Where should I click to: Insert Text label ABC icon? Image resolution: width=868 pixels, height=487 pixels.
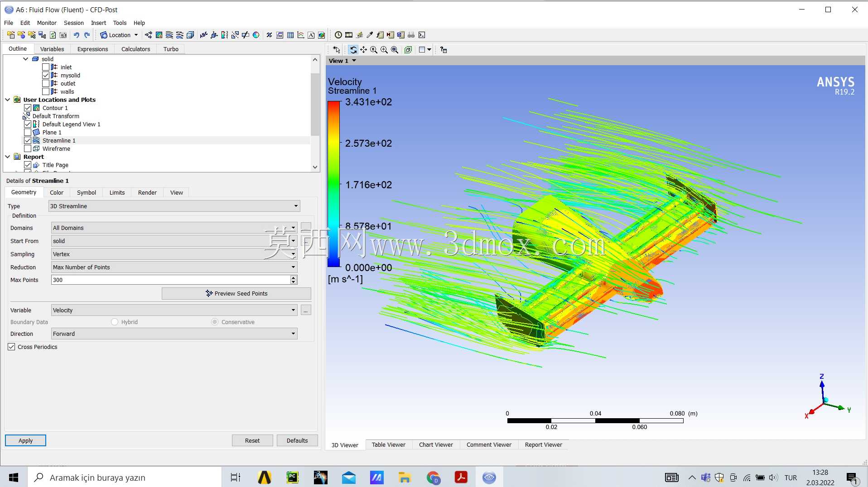click(204, 35)
